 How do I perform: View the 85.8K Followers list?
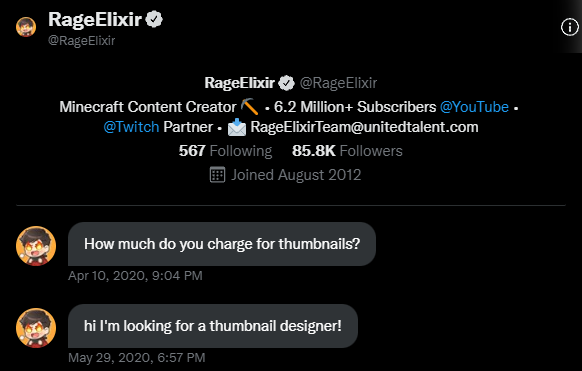coord(347,151)
